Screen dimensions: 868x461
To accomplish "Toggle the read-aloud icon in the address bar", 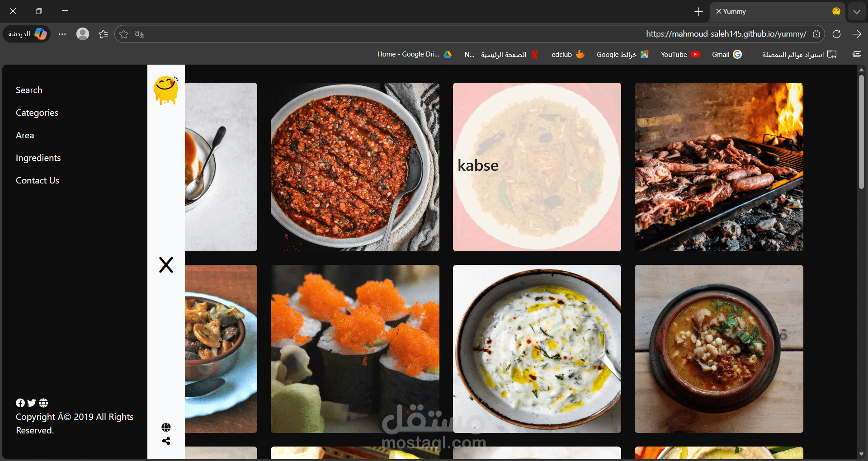I will click(139, 34).
